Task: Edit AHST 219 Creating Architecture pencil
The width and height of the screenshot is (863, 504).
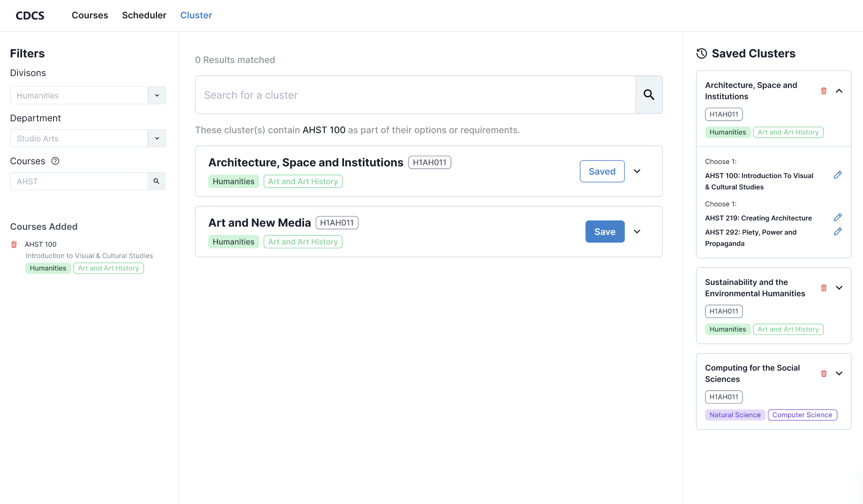Action: 837,217
